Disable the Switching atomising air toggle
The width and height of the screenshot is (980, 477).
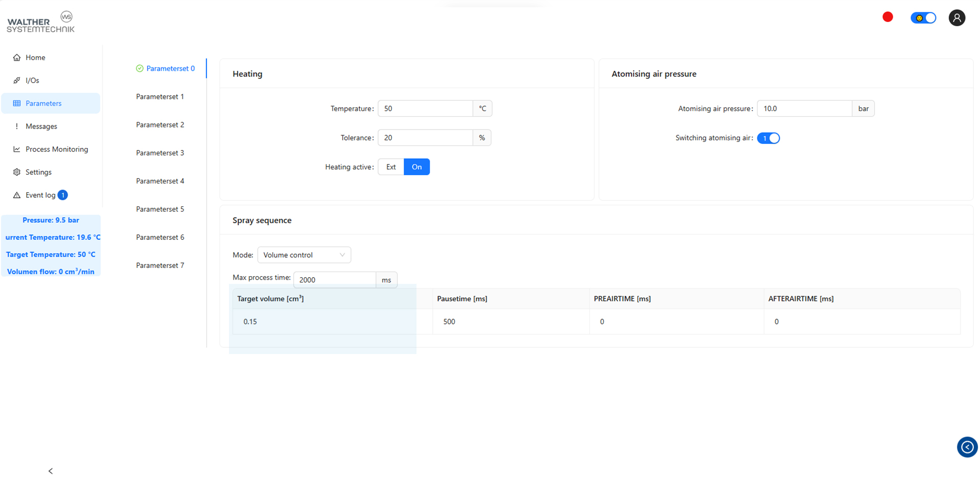pyautogui.click(x=768, y=138)
